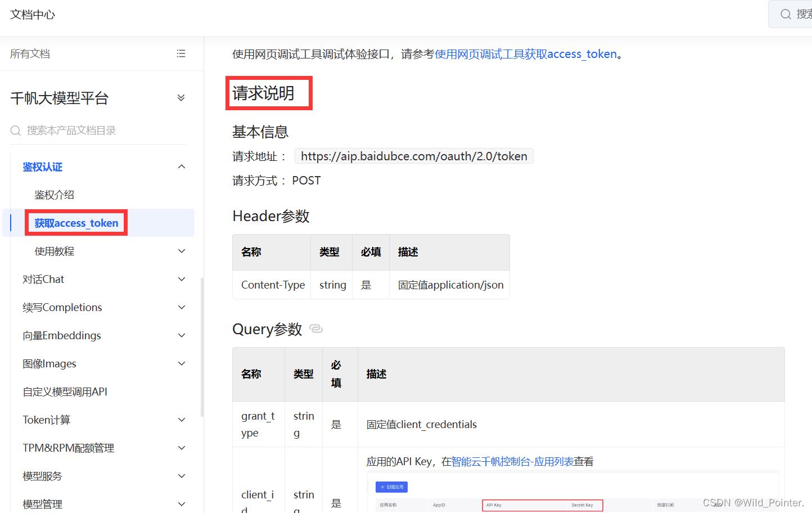Expand the Token计算 section
The width and height of the screenshot is (812, 513).
point(182,420)
